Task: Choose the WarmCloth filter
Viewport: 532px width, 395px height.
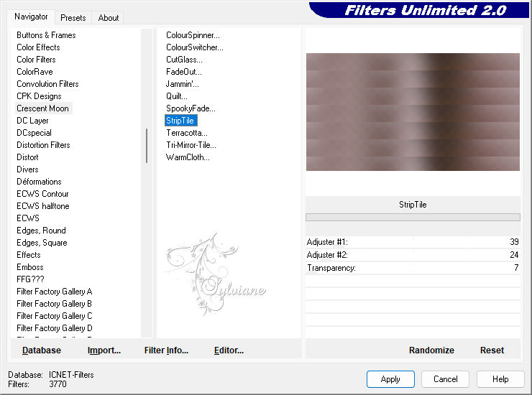Action: click(188, 157)
